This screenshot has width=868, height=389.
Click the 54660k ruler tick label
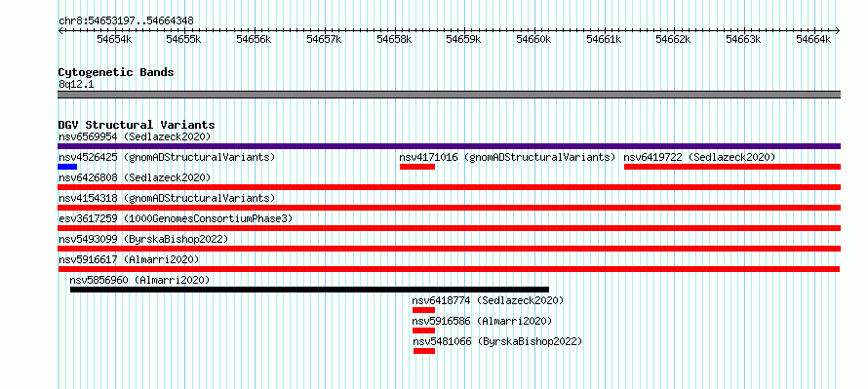[x=534, y=39]
